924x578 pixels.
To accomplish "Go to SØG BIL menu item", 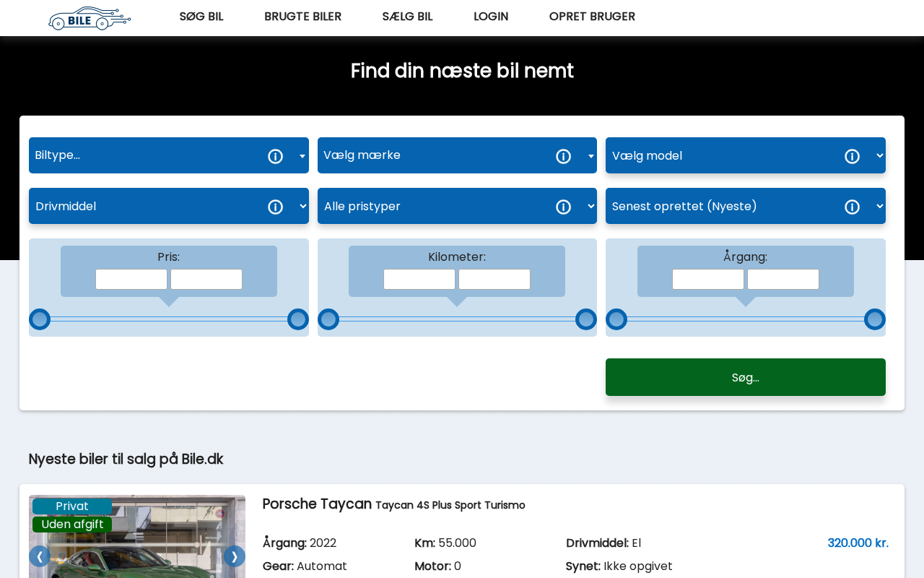I will tap(201, 17).
